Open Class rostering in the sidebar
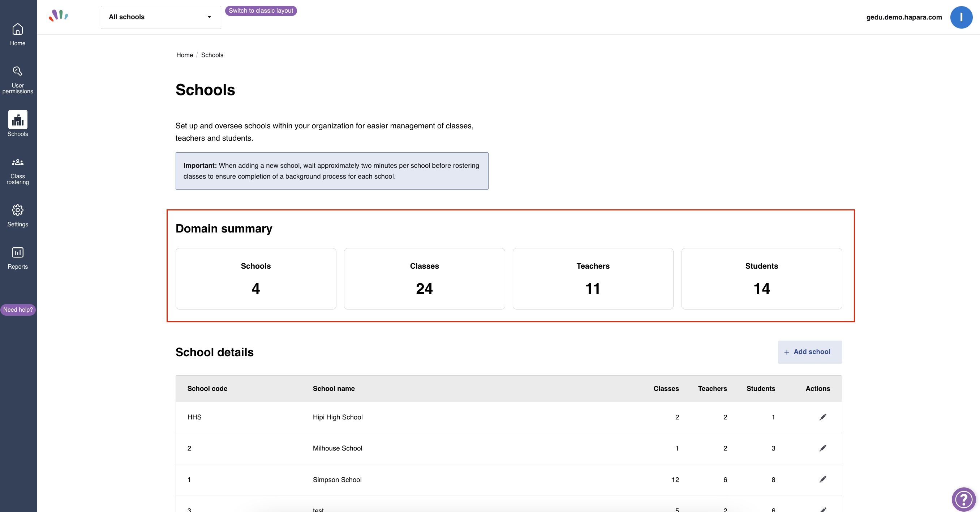The height and width of the screenshot is (512, 980). [x=17, y=171]
